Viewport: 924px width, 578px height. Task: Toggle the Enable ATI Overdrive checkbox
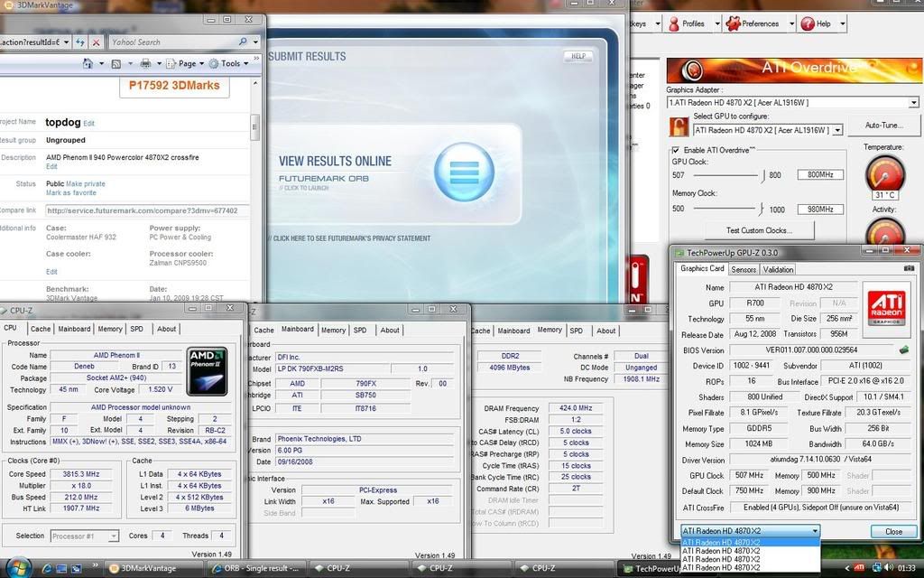pos(676,150)
